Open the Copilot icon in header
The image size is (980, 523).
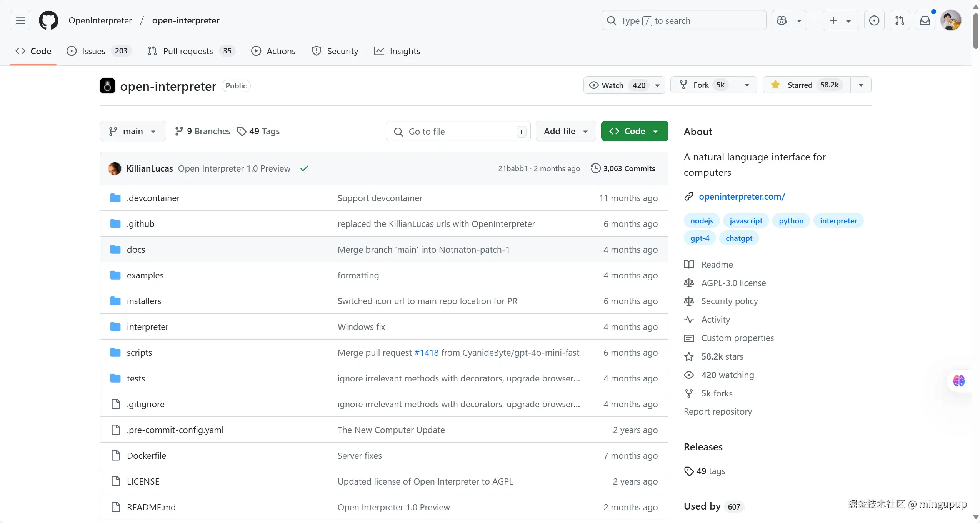[x=782, y=20]
